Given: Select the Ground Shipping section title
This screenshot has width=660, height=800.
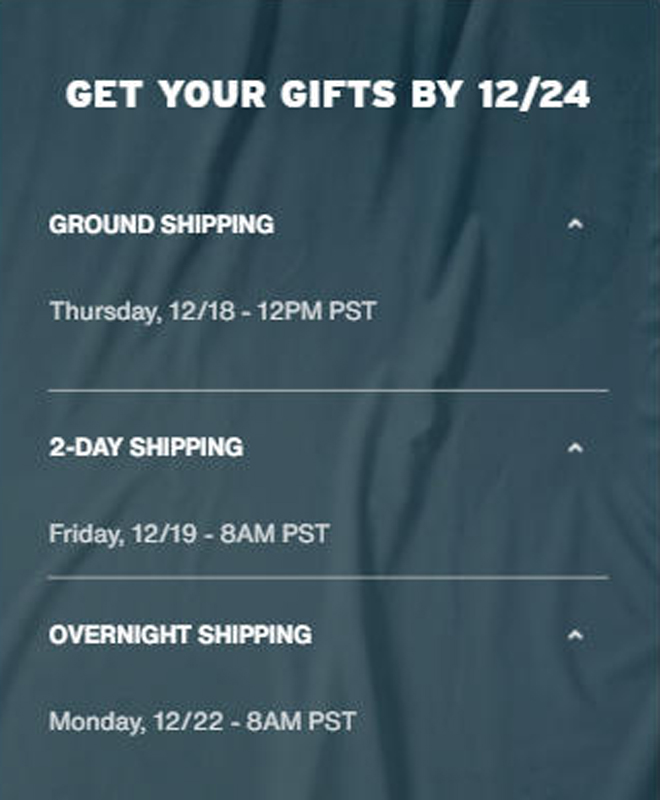Looking at the screenshot, I should [x=161, y=224].
